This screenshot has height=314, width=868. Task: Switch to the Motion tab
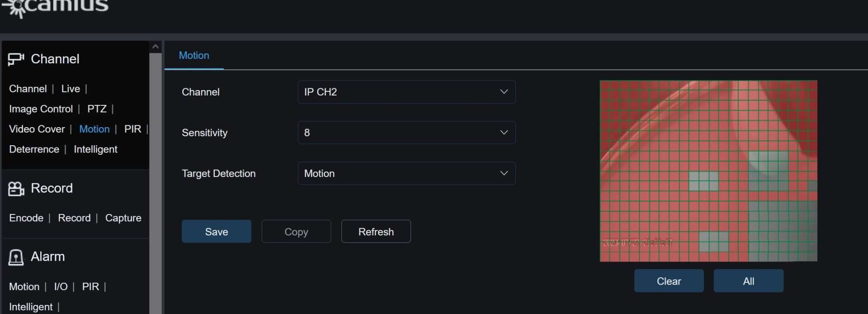coord(193,55)
